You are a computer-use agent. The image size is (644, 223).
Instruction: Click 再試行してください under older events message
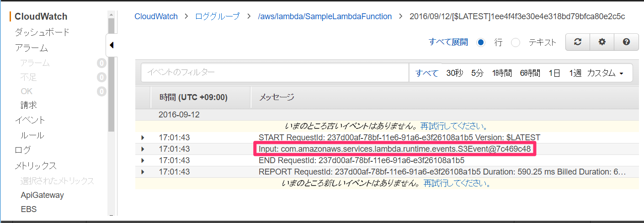[x=454, y=126]
